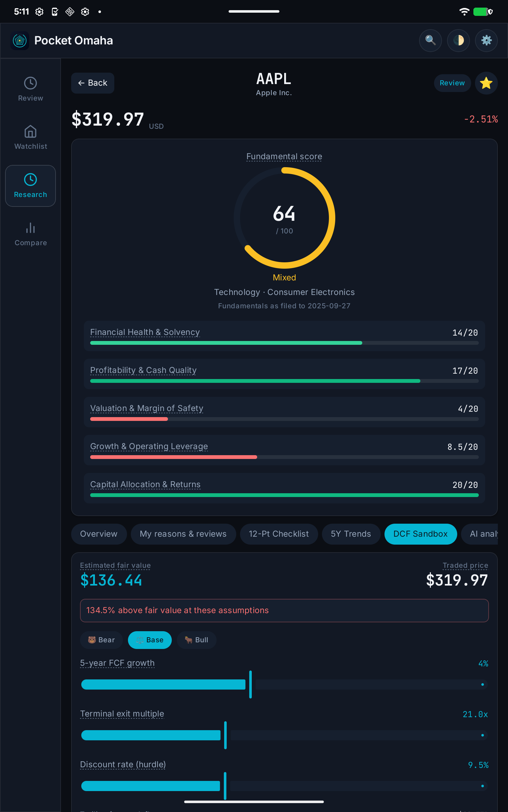The height and width of the screenshot is (812, 508).
Task: Open the search magnifier button
Action: tap(430, 41)
